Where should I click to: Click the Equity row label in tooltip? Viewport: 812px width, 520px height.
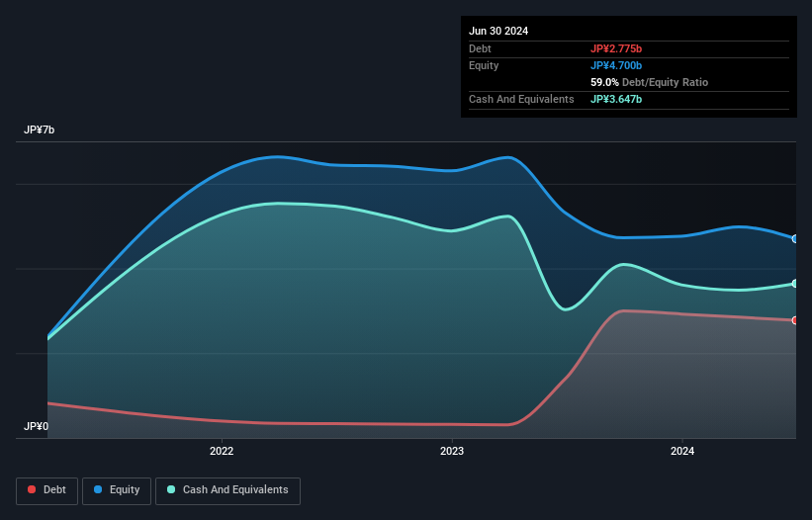pyautogui.click(x=484, y=65)
